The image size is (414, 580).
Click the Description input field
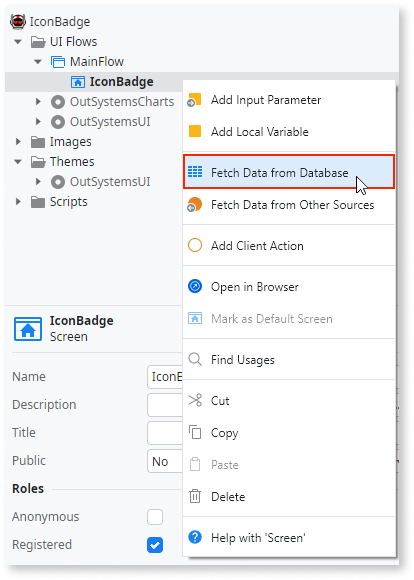pyautogui.click(x=165, y=405)
